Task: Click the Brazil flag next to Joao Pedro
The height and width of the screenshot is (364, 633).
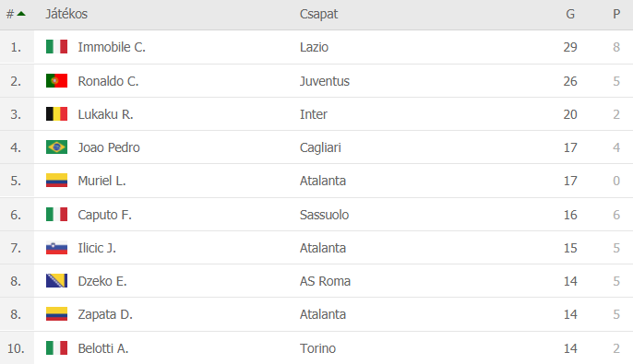Action: point(56,147)
